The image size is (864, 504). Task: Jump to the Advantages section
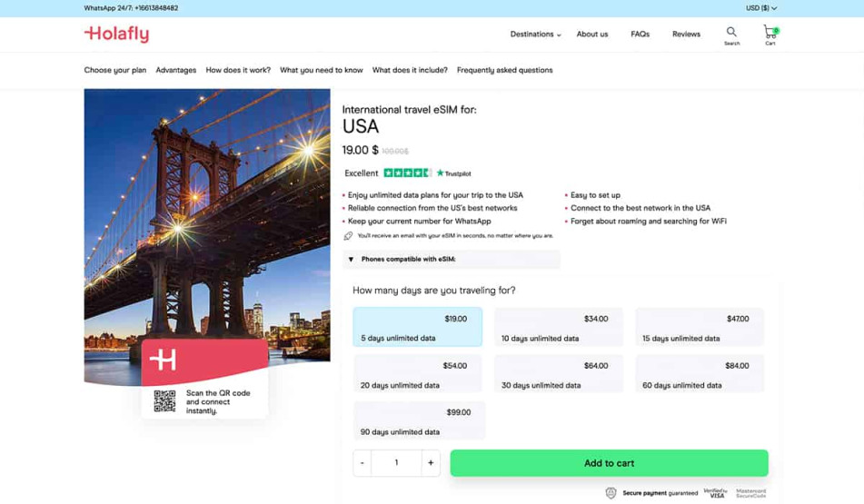pos(175,70)
